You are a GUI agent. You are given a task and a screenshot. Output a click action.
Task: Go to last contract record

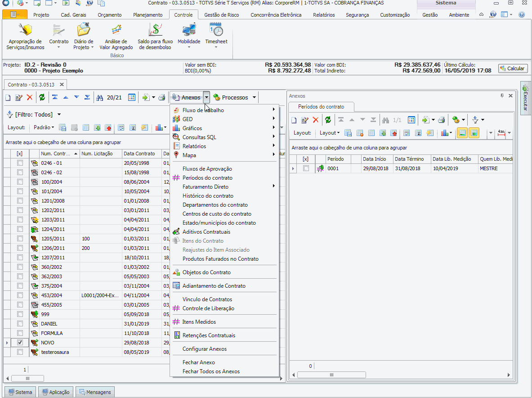click(x=87, y=98)
